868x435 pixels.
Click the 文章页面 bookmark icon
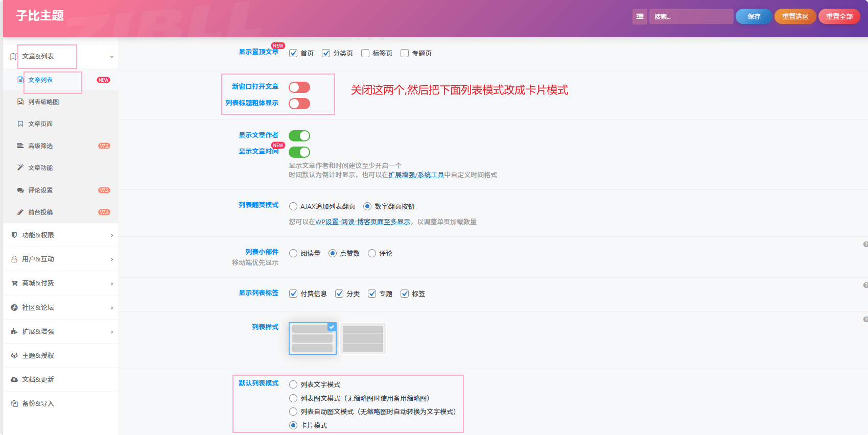pyautogui.click(x=20, y=124)
